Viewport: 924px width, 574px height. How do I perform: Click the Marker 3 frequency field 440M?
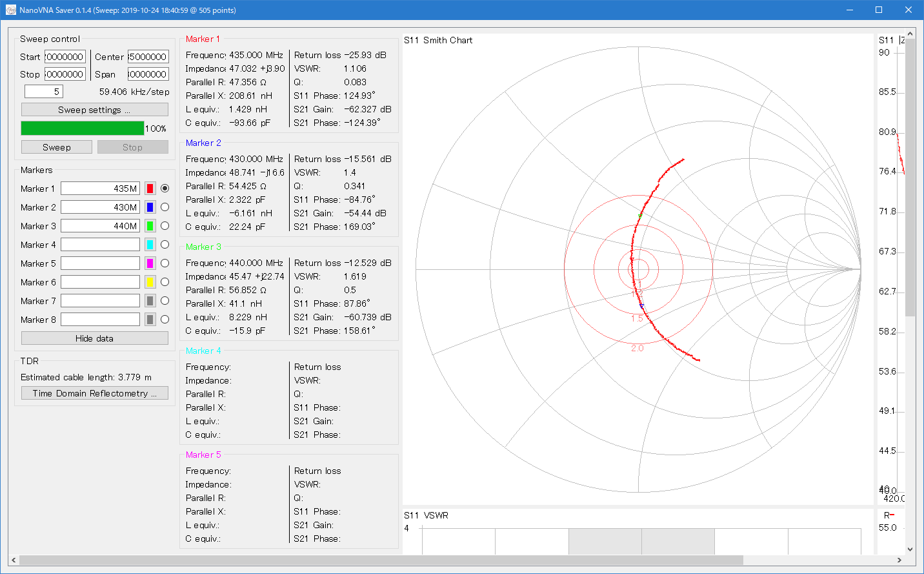coord(100,226)
